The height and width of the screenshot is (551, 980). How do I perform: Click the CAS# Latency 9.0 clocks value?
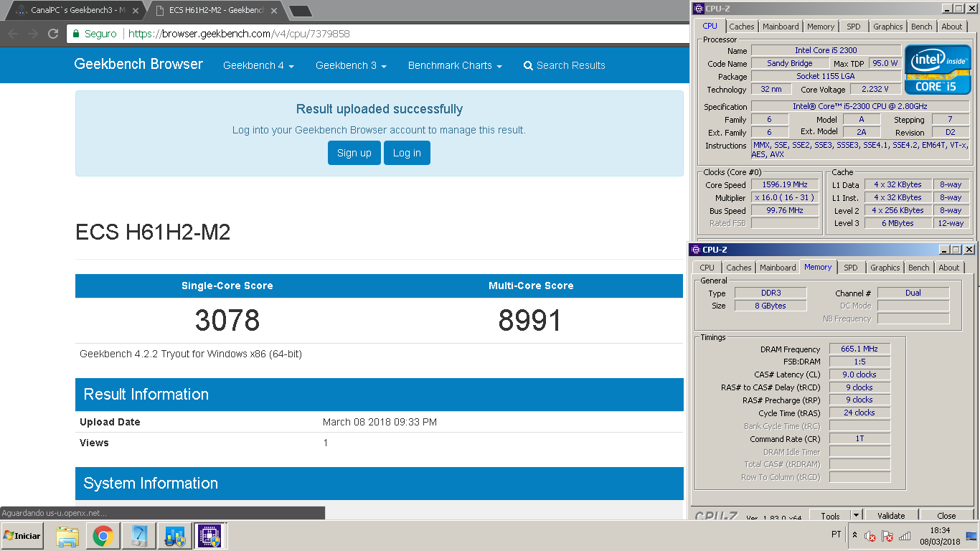859,375
